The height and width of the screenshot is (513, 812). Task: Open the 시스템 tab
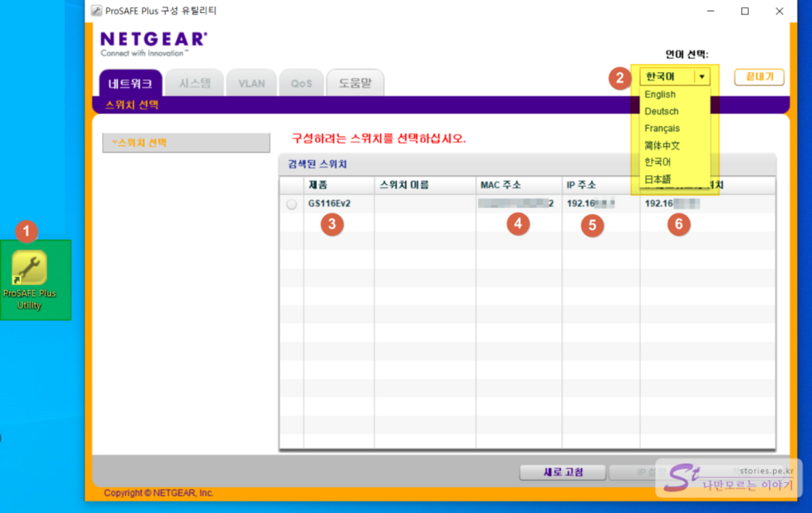point(194,84)
